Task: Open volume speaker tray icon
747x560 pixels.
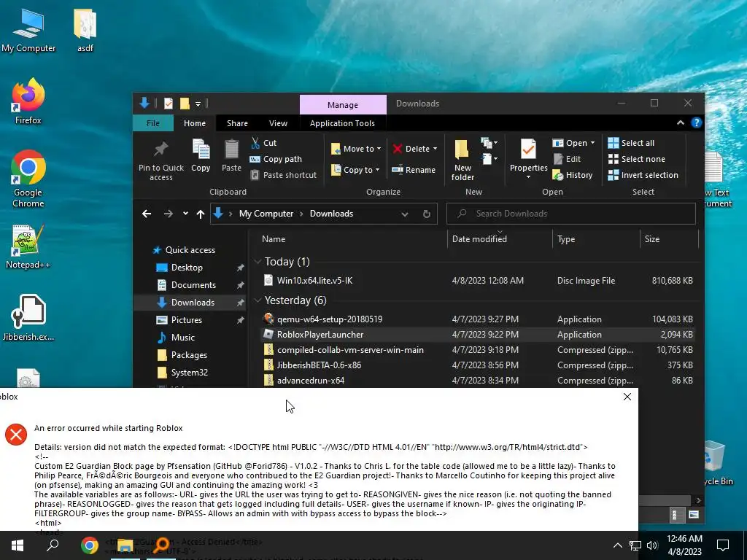Action: [x=652, y=545]
